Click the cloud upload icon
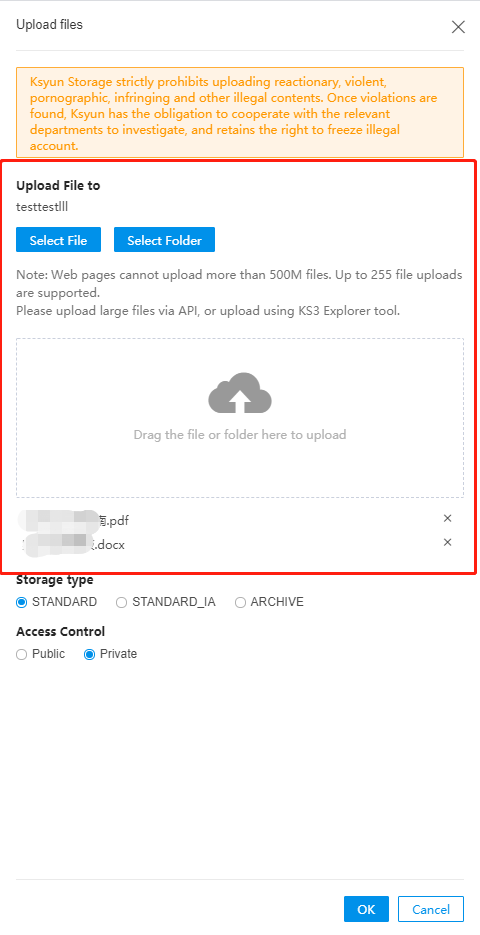 240,393
